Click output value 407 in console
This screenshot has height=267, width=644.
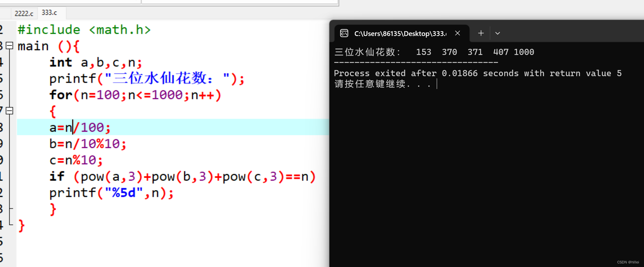pyautogui.click(x=501, y=52)
